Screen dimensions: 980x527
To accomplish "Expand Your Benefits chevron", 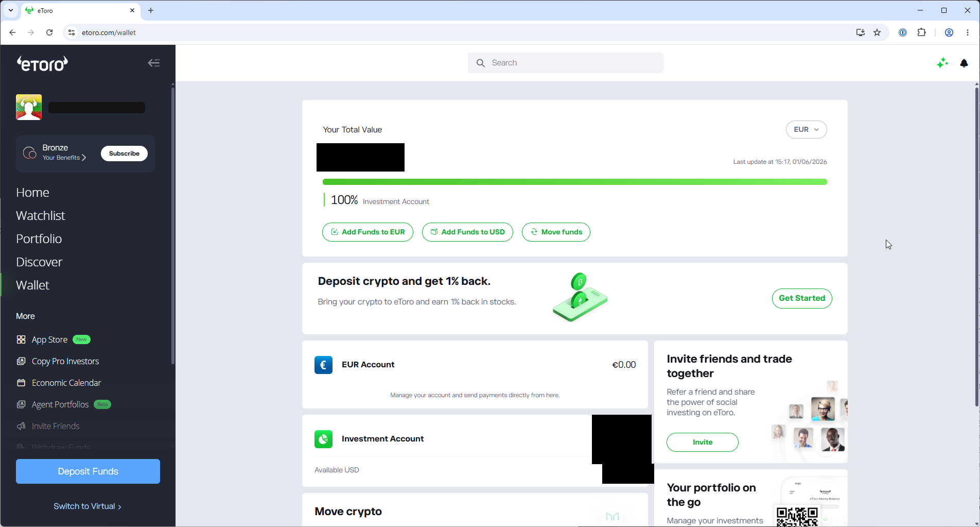I will [84, 158].
